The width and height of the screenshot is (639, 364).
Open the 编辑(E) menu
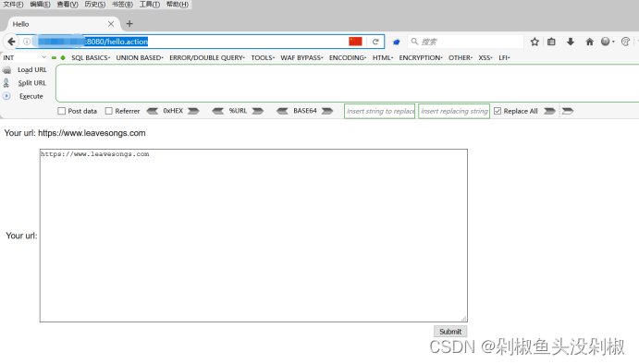[x=40, y=5]
